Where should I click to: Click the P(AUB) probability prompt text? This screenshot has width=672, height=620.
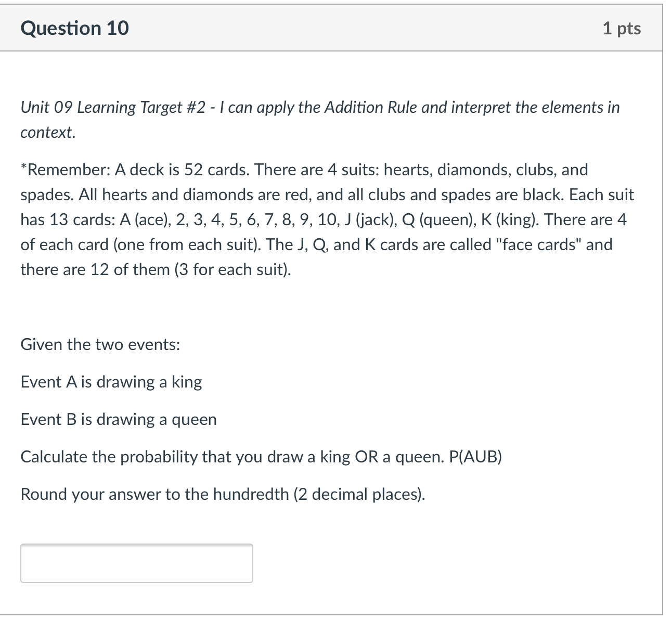262,457
